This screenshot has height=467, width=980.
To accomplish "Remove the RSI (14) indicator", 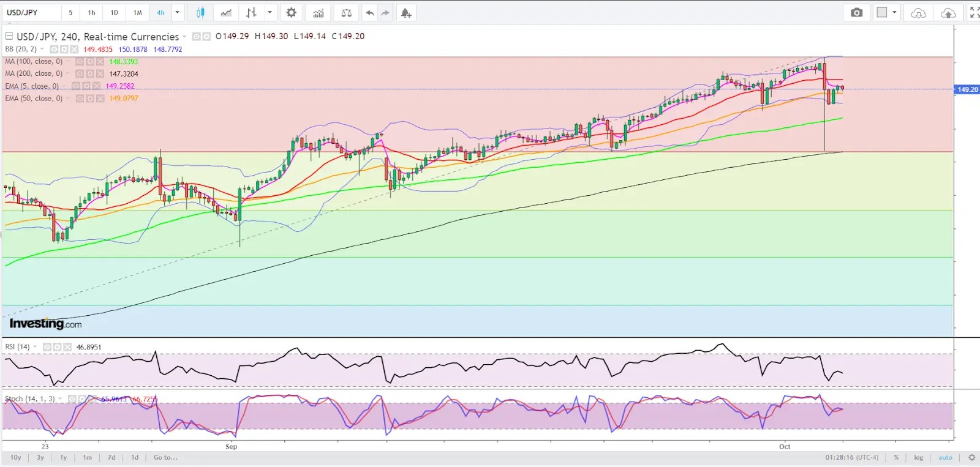I will tap(67, 347).
